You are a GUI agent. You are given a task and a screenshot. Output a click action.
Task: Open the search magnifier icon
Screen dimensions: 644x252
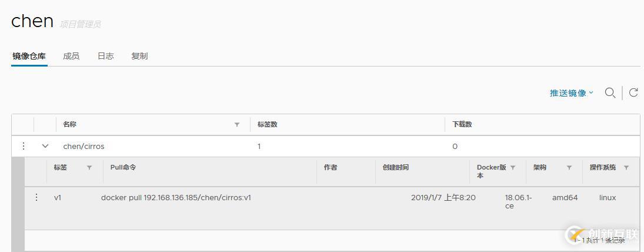coord(610,93)
